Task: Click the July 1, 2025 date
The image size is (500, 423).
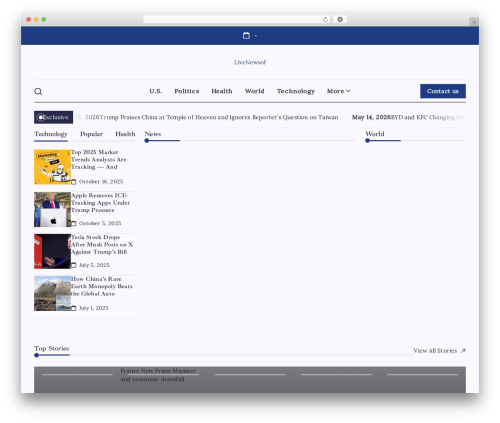Action: click(x=93, y=308)
